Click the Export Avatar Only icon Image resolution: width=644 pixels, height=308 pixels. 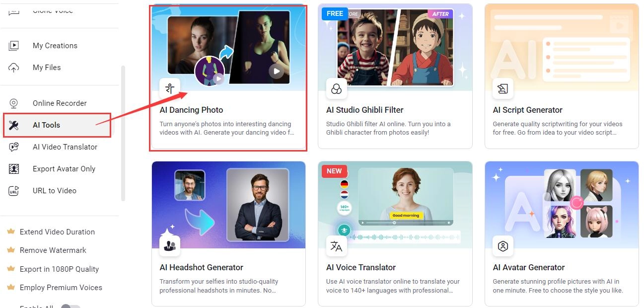point(14,169)
